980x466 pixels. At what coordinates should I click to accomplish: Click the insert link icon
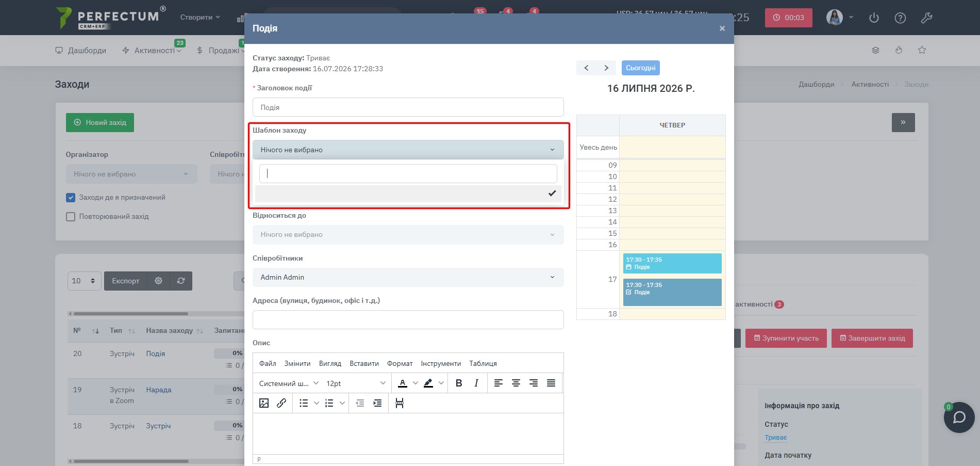tap(281, 403)
